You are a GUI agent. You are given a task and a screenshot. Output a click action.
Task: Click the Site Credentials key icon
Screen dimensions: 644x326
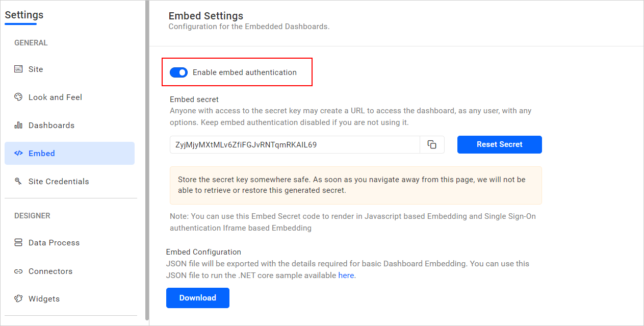[x=18, y=181]
